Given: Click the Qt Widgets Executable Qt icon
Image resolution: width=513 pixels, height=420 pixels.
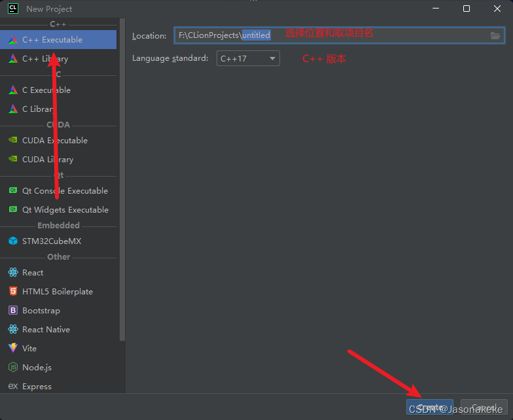Looking at the screenshot, I should click(13, 209).
